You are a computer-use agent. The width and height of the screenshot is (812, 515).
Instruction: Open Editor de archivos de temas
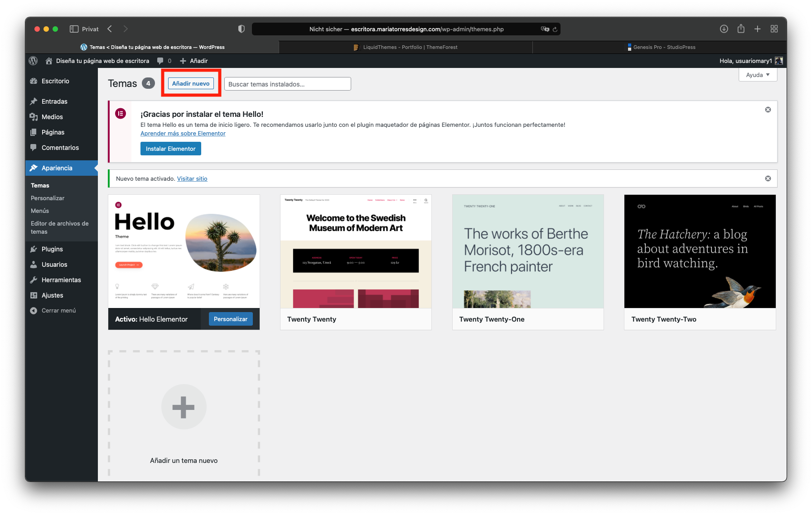click(60, 227)
